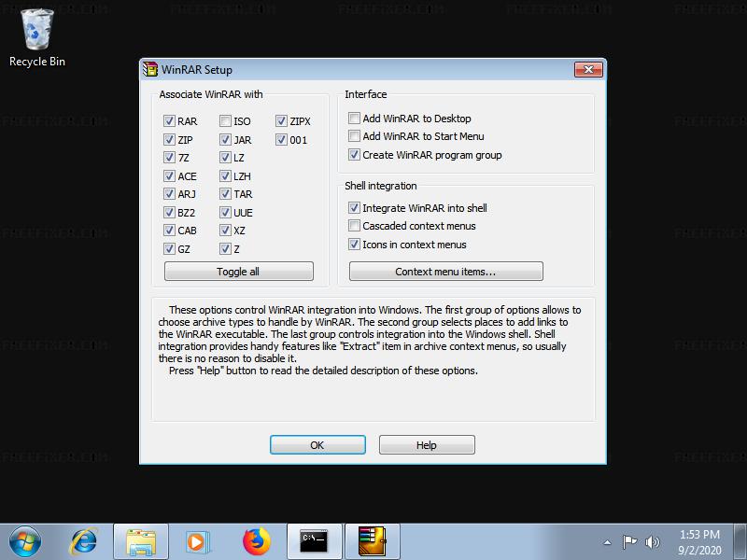The height and width of the screenshot is (560, 747).
Task: Enable Add WinRAR to Start Menu
Action: (354, 136)
